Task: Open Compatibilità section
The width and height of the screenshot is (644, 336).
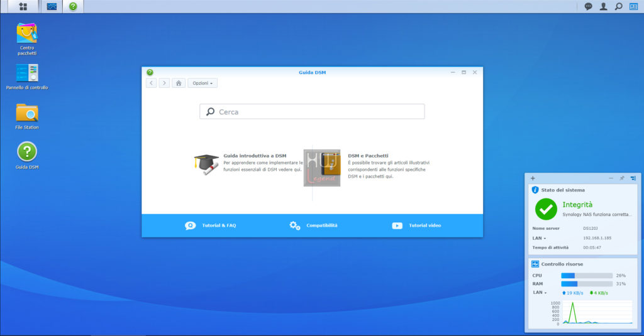Action: click(x=321, y=225)
